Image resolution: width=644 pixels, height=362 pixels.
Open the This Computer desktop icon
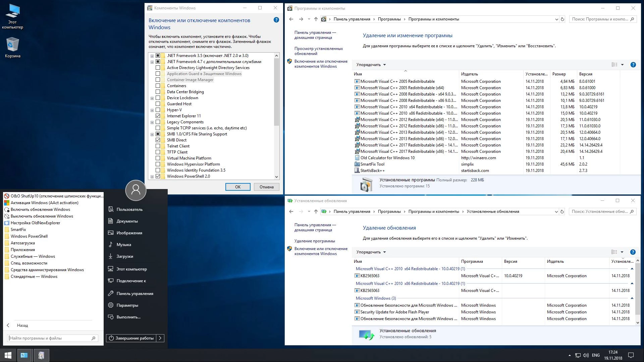pyautogui.click(x=13, y=16)
